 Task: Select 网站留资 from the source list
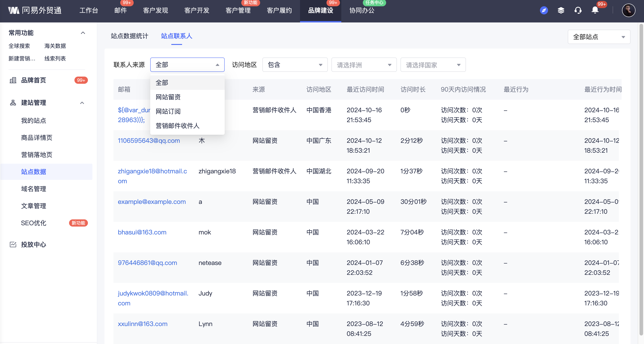pyautogui.click(x=168, y=97)
